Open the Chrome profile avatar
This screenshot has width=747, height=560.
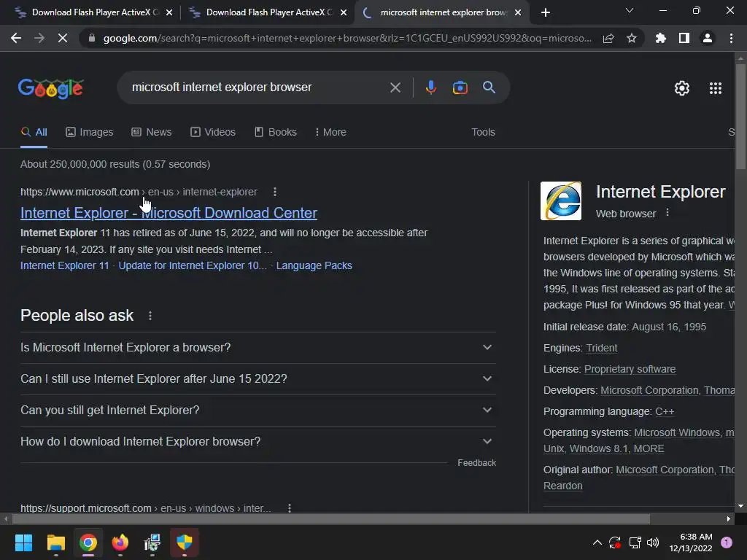708,38
